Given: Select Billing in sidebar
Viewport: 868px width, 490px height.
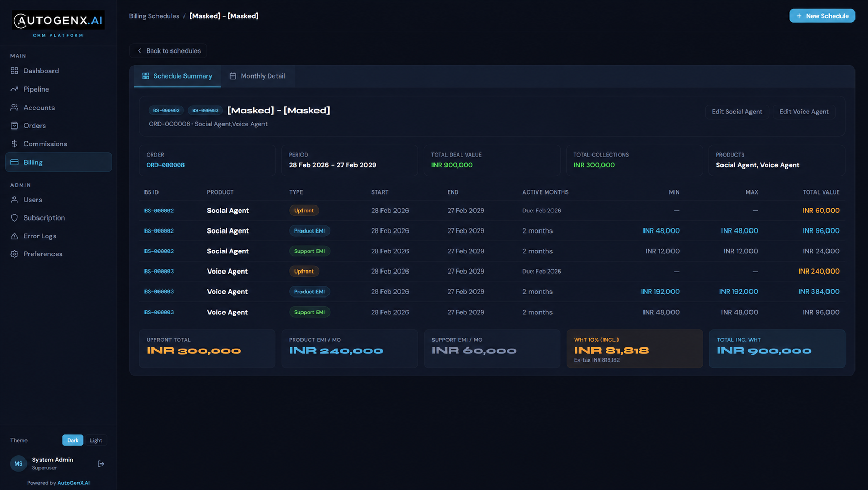Looking at the screenshot, I should [58, 162].
